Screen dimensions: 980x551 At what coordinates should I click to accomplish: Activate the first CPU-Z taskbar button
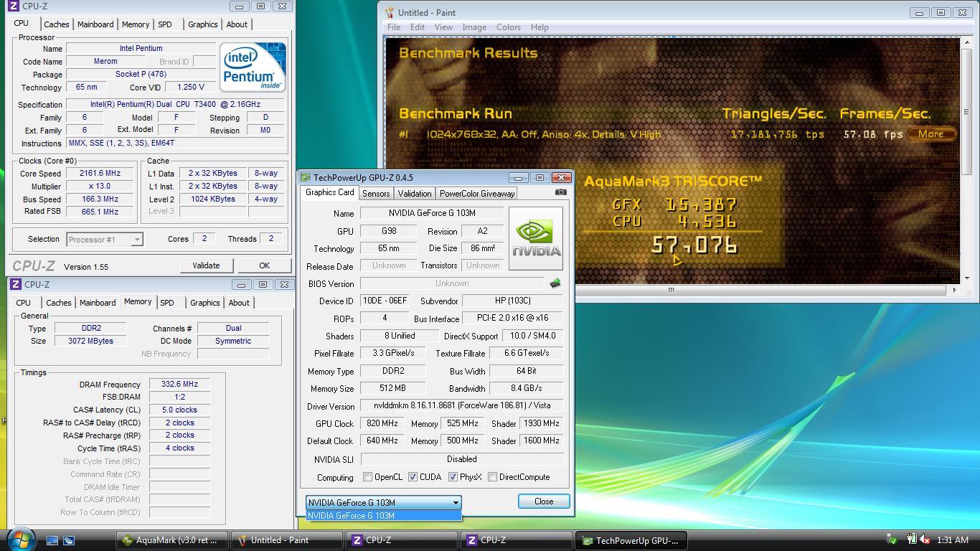click(401, 540)
